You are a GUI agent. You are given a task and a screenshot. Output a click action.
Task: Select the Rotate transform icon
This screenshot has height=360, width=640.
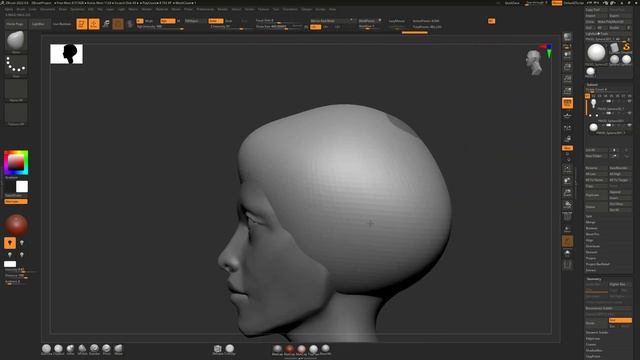[130, 24]
